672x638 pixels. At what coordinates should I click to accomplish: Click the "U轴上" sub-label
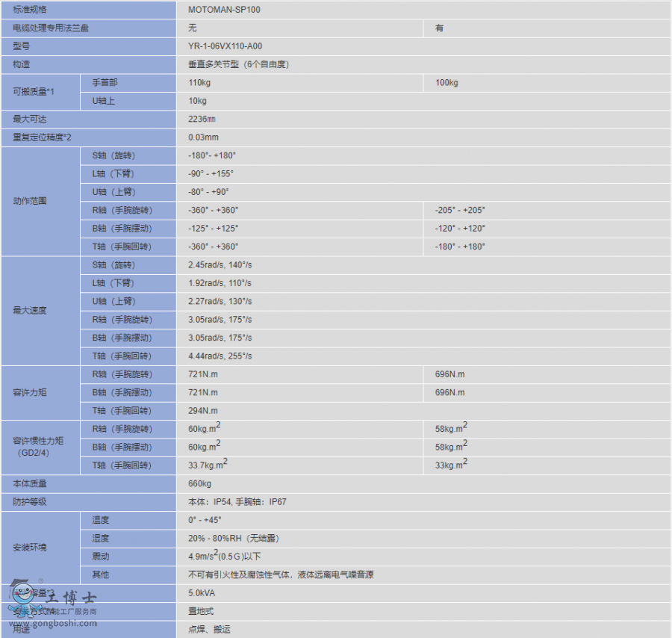pos(104,101)
